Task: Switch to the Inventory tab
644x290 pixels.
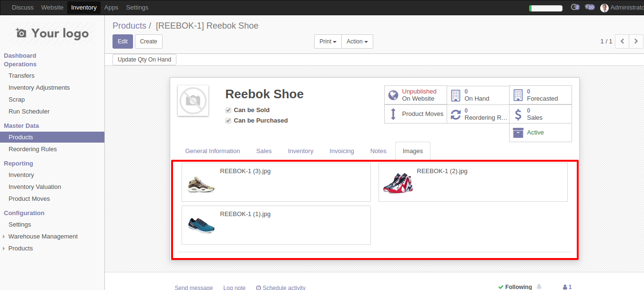Action: coord(300,151)
